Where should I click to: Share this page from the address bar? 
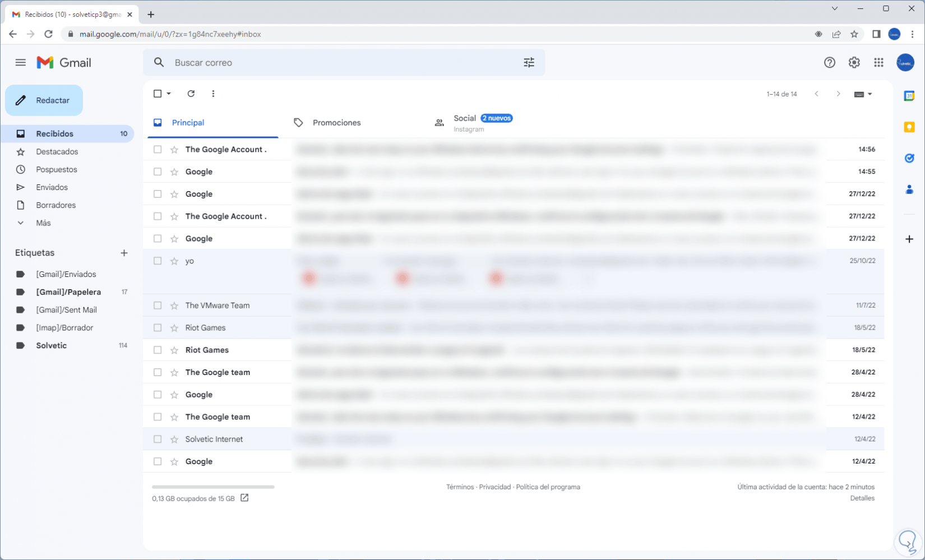pyautogui.click(x=836, y=34)
